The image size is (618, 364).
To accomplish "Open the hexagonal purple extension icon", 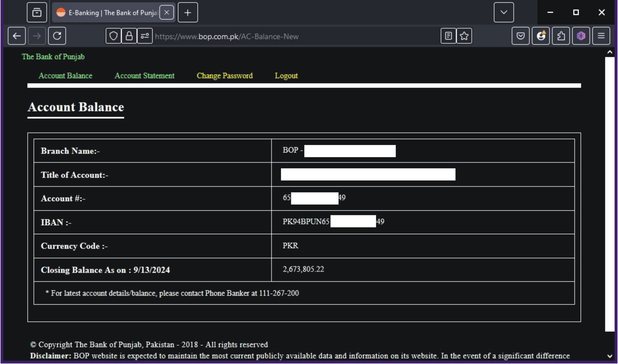I will tap(581, 36).
